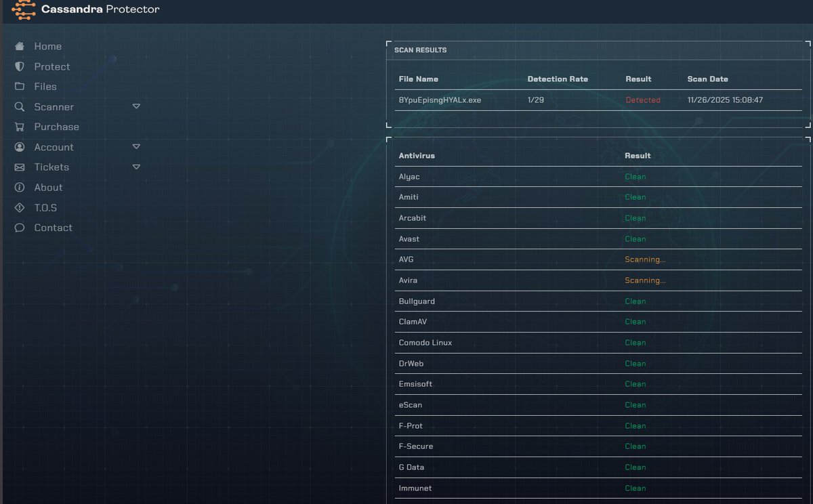The image size is (813, 504).
Task: Click the Scan Date column header
Action: point(707,79)
